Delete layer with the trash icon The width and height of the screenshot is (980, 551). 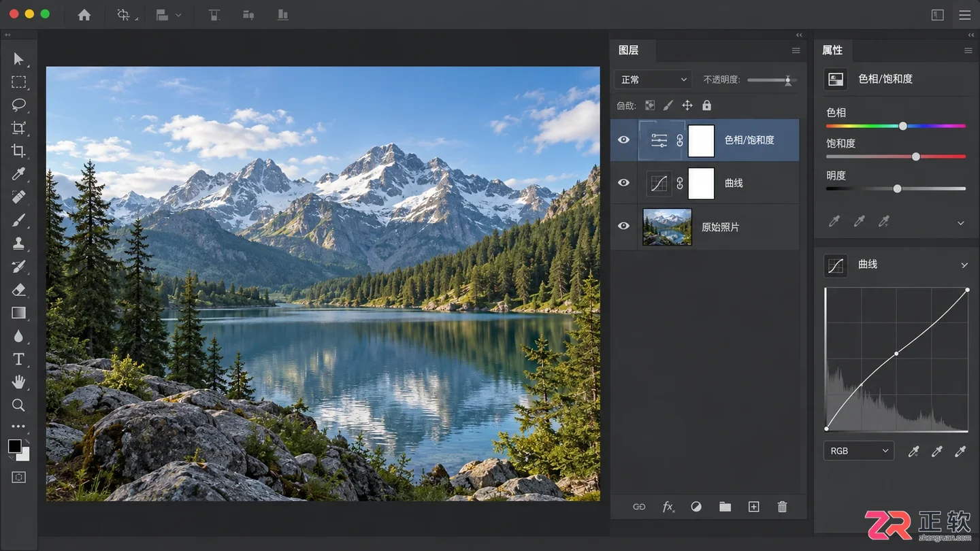click(782, 507)
